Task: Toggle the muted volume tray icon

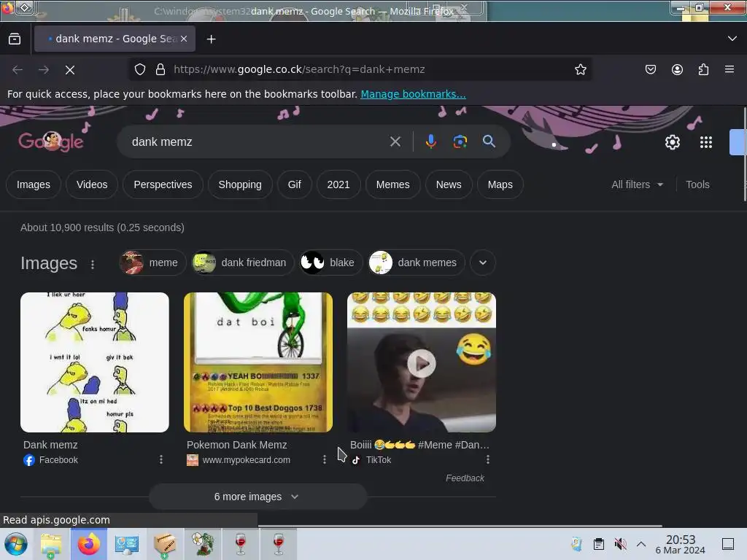Action: pos(620,544)
